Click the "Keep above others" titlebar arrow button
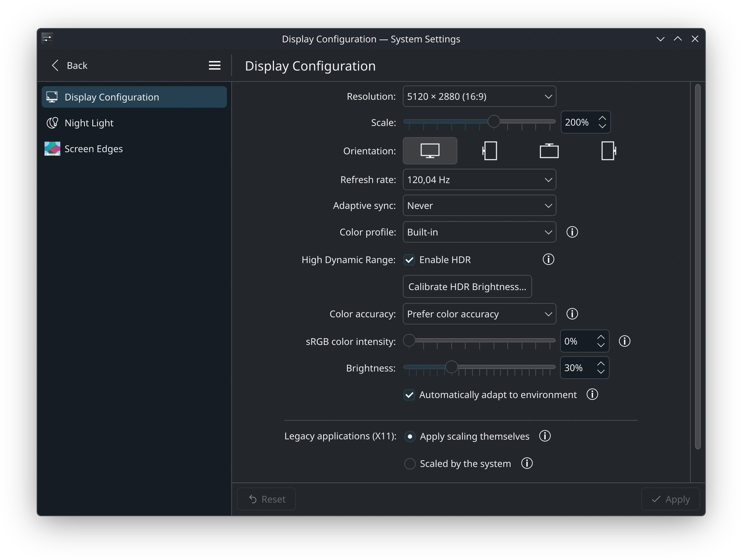 point(677,39)
